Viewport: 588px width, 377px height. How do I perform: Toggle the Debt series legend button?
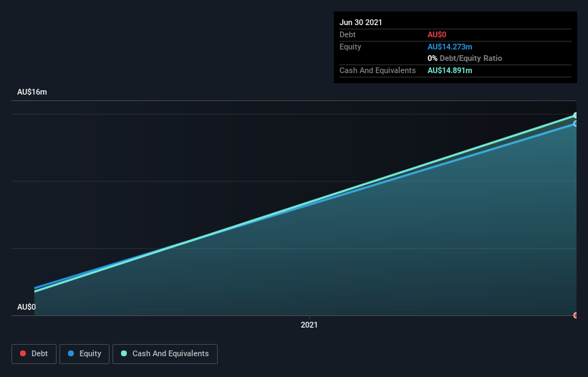coord(34,354)
